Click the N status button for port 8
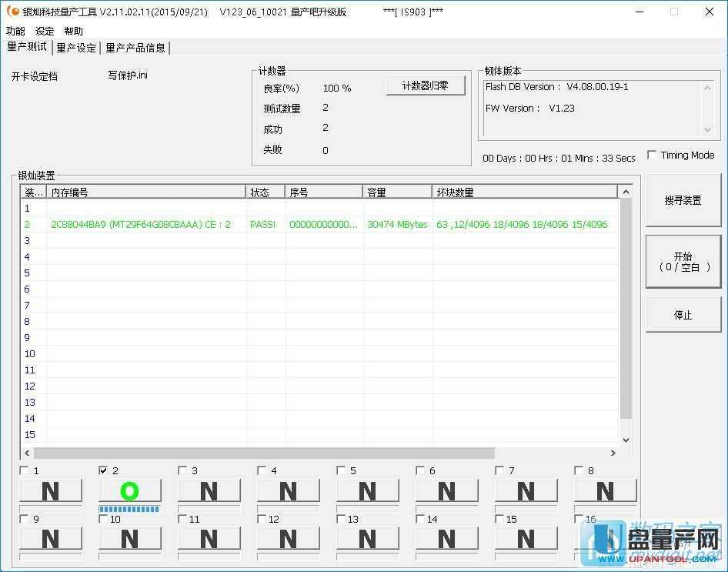728x572 pixels. (605, 491)
